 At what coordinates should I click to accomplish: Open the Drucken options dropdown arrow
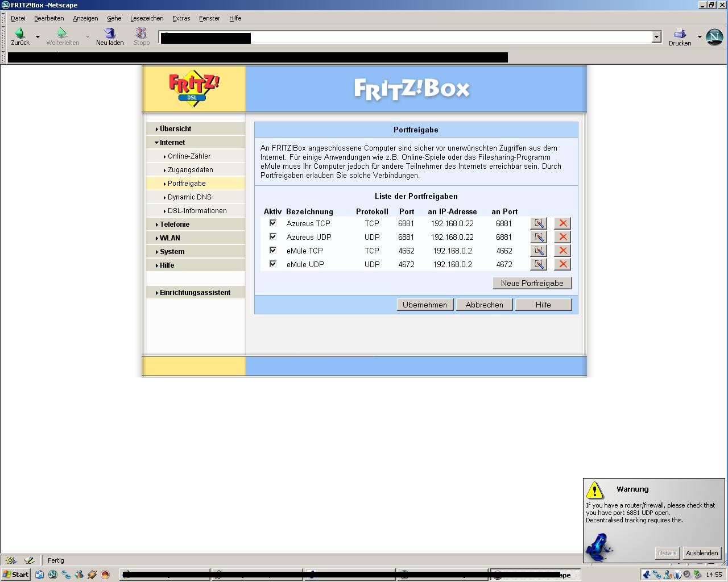(700, 37)
